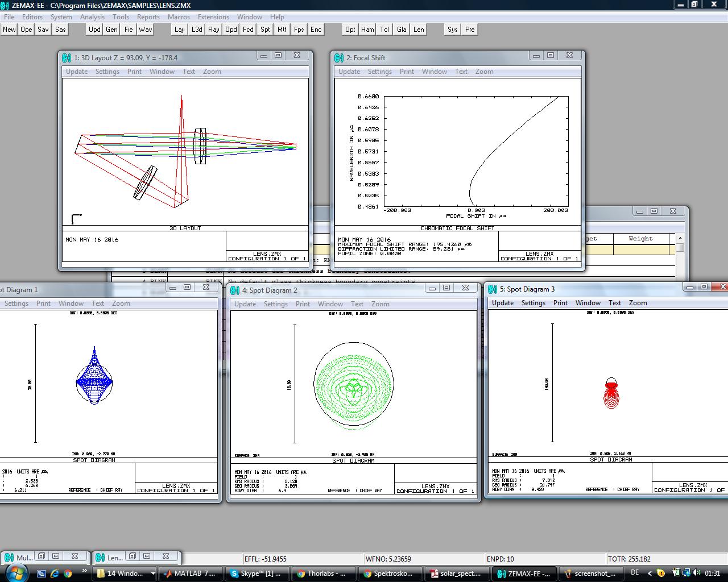
Task: Click the Enc encircled energy icon
Action: click(x=316, y=29)
